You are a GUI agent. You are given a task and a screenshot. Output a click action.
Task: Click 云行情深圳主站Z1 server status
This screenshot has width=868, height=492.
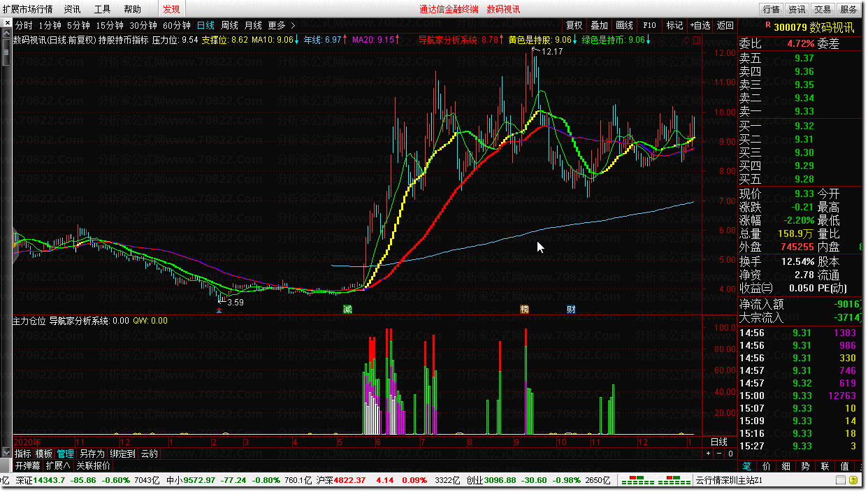point(730,481)
